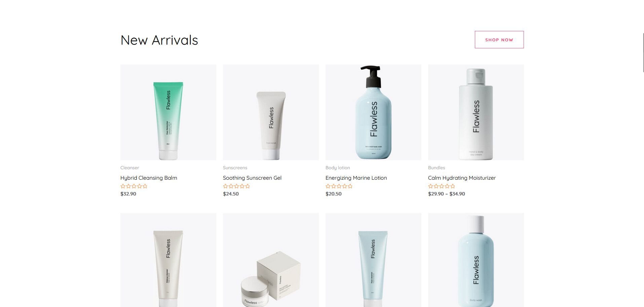Open the Energizing Marine Lotion pump bottle image

(373, 112)
